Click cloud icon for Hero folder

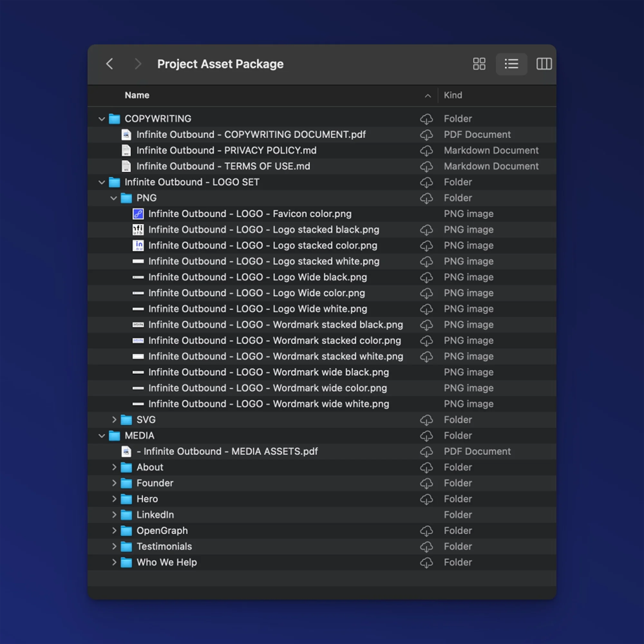[426, 499]
